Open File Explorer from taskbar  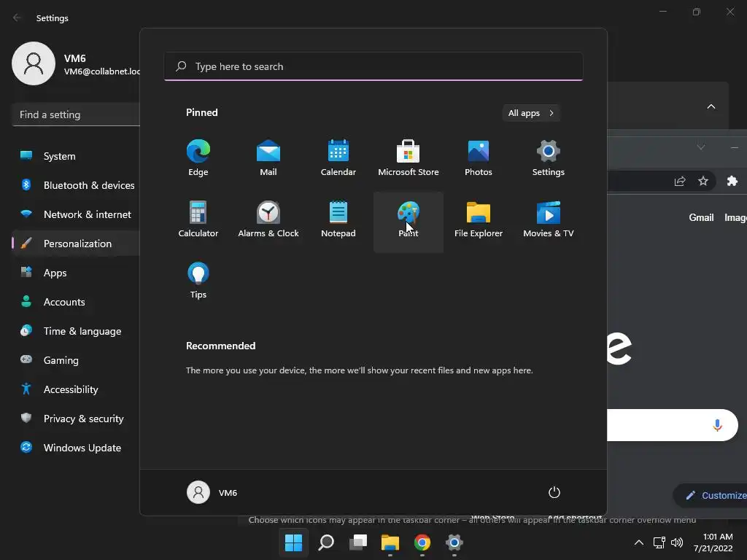[x=390, y=542]
